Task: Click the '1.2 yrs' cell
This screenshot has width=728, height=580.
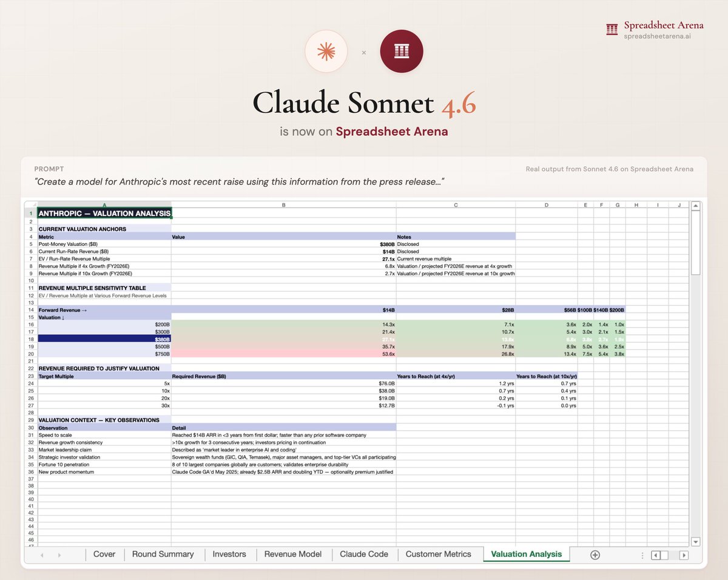Action: [x=456, y=383]
